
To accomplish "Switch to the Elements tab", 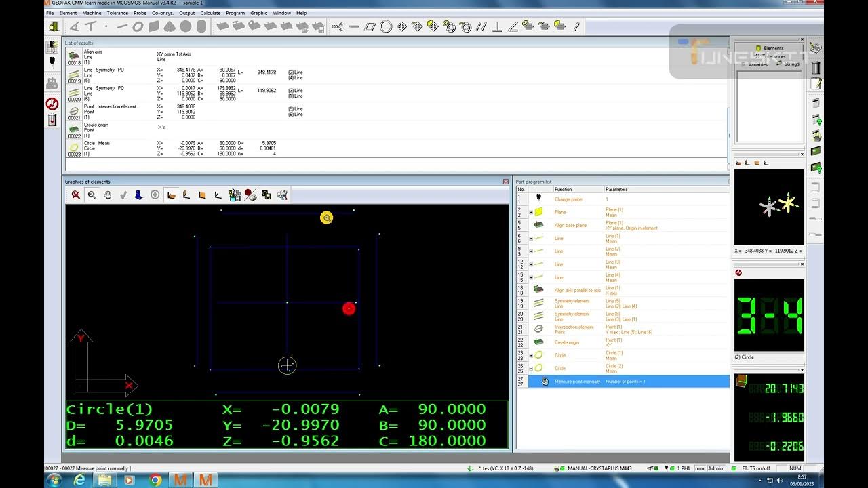I will [x=770, y=48].
